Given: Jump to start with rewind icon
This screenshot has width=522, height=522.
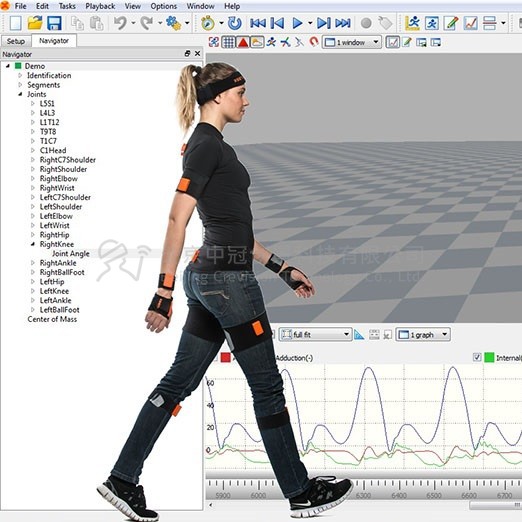Looking at the screenshot, I should coord(258,23).
